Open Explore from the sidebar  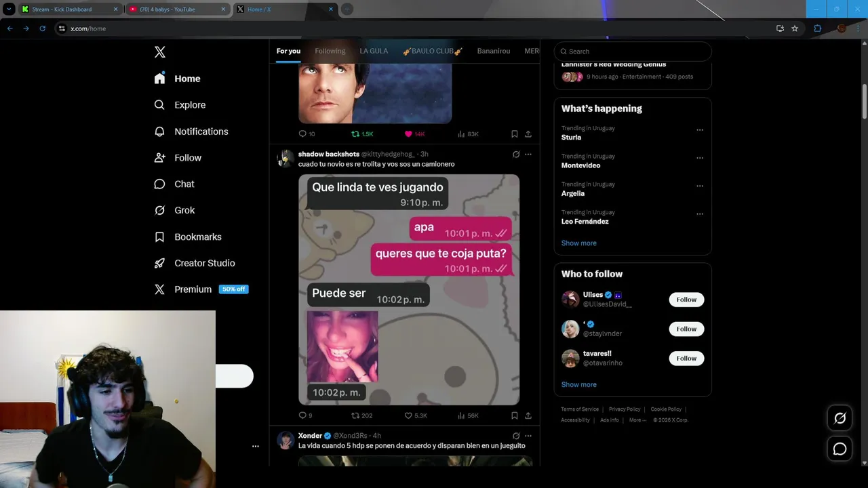180,105
